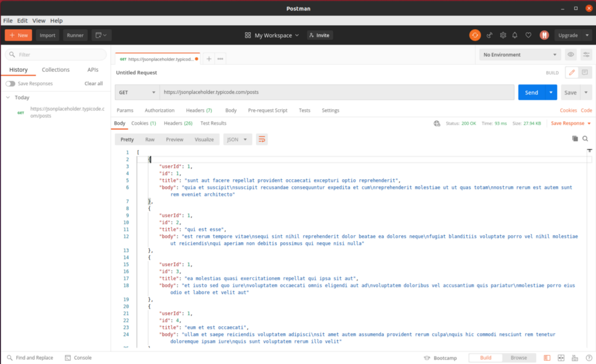
Task: Open the My Workspace dropdown
Action: 272,35
